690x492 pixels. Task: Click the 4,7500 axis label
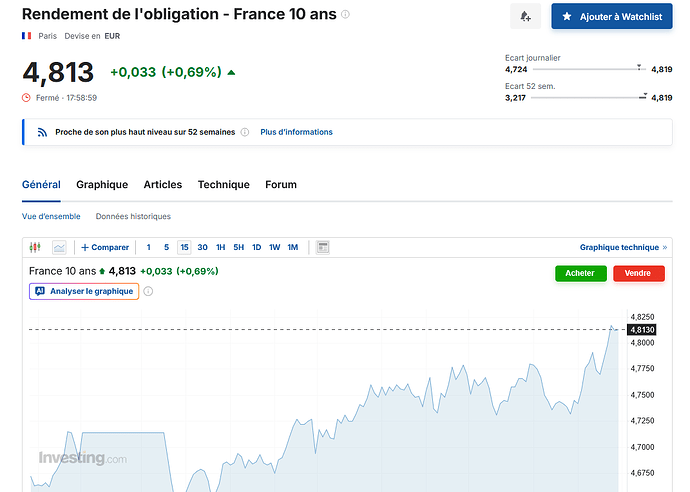point(642,395)
